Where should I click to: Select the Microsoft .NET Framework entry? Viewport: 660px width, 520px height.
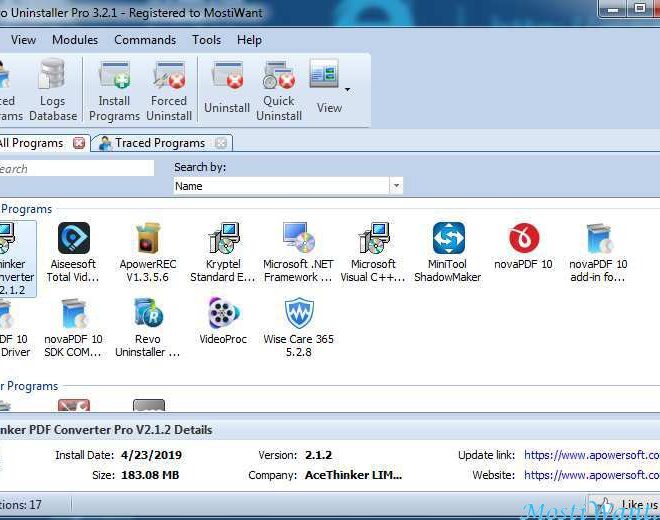[x=298, y=252]
